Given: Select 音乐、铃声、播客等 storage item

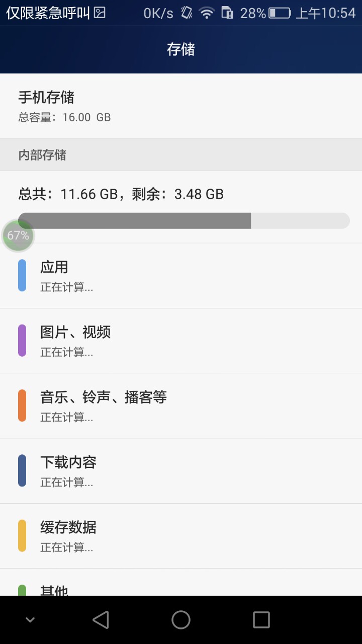Looking at the screenshot, I should tap(181, 406).
